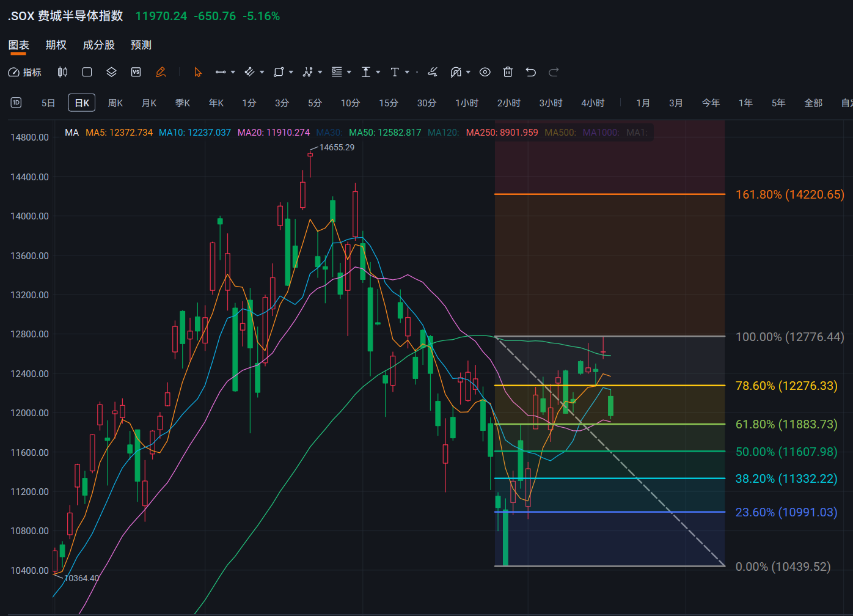Image resolution: width=853 pixels, height=616 pixels.
Task: Click the 38.20% (11332.22) Fibonacci level label
Action: point(786,479)
